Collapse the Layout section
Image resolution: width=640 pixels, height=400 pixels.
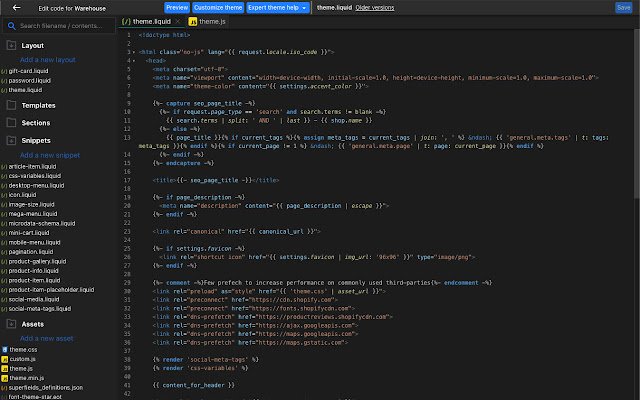coord(33,46)
